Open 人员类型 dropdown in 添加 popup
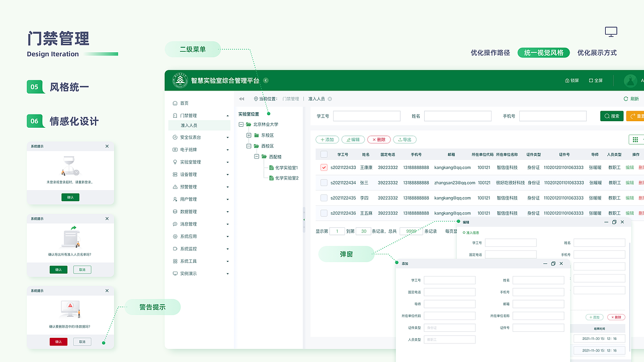This screenshot has height=362, width=644. [449, 339]
